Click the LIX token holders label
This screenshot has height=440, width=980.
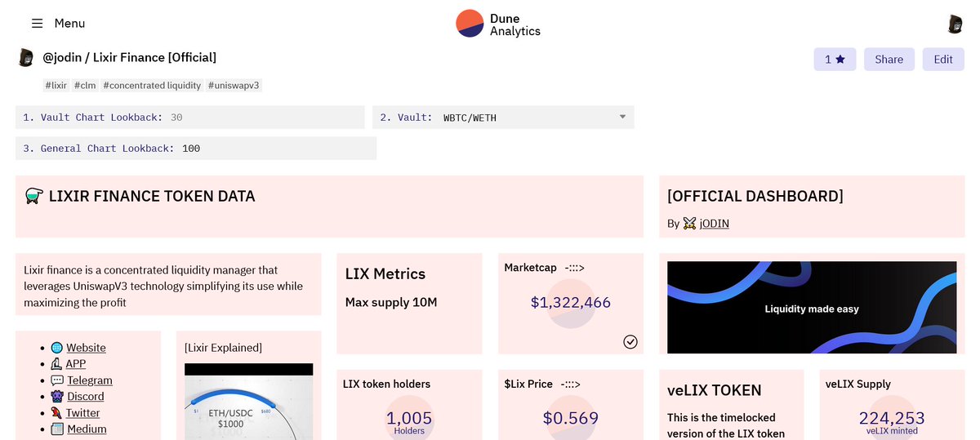[x=386, y=384]
